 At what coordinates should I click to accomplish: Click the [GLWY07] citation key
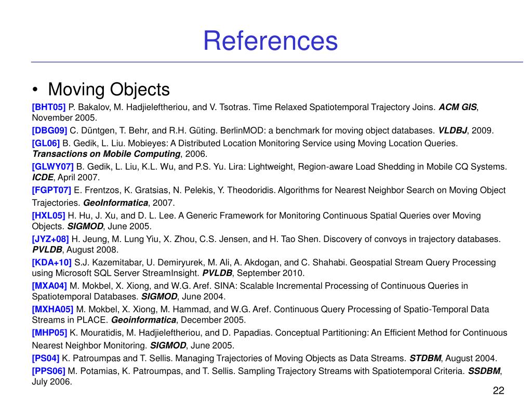[x=52, y=167]
